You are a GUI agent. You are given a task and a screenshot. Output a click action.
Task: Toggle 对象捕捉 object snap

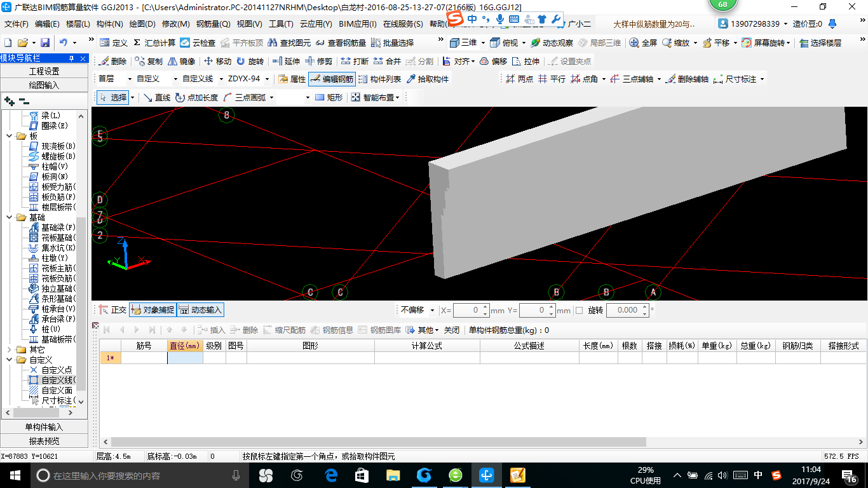coord(153,310)
